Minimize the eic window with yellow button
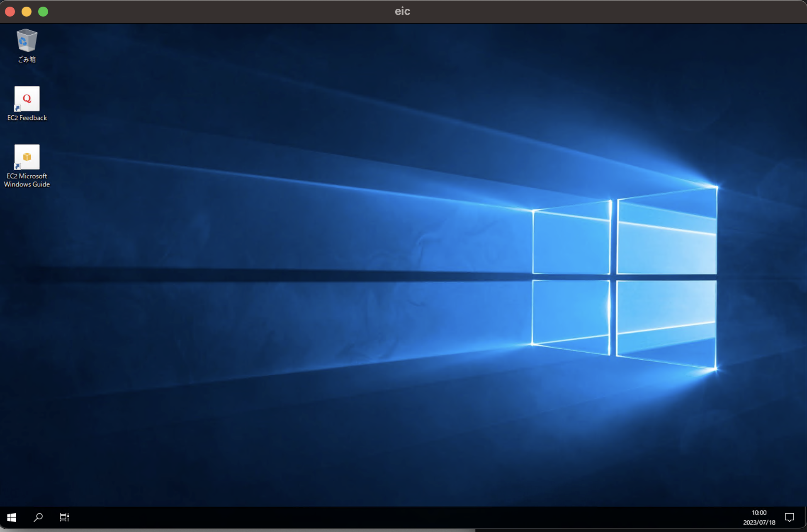The height and width of the screenshot is (532, 807). tap(27, 12)
